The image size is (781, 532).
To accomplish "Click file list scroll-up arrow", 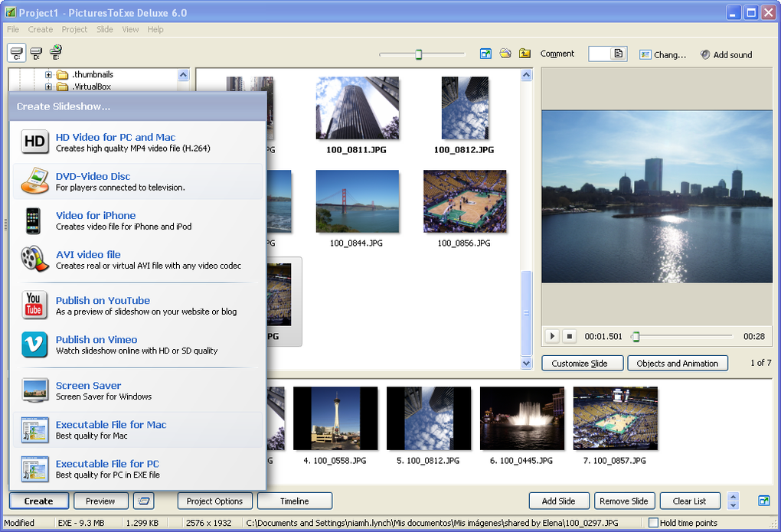I will [x=527, y=75].
